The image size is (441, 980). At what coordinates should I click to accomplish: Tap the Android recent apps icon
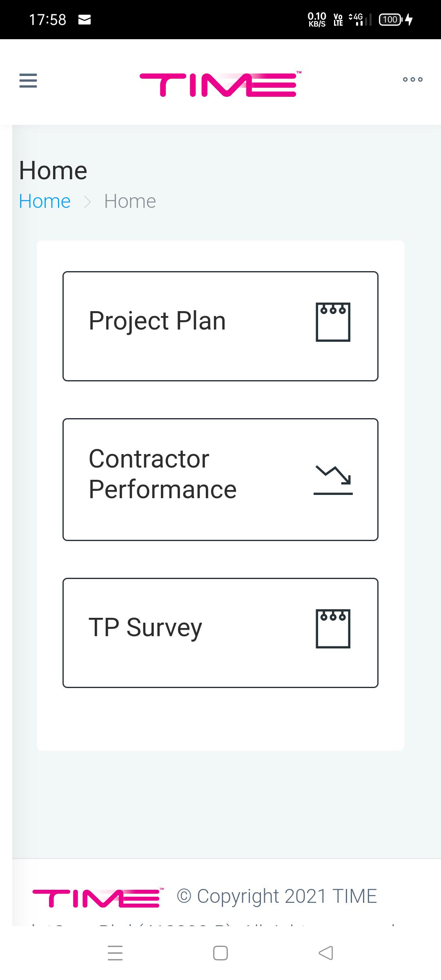pos(115,953)
